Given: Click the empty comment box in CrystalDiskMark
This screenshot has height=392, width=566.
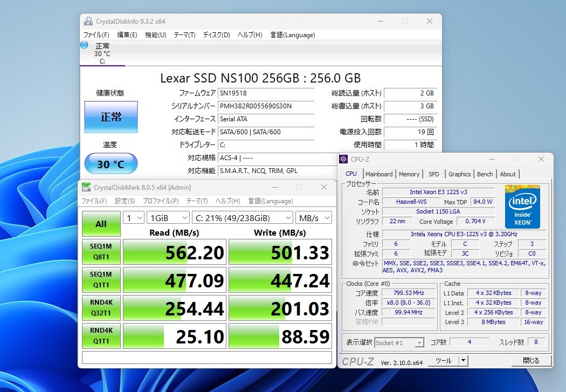Looking at the screenshot, I should (207, 357).
